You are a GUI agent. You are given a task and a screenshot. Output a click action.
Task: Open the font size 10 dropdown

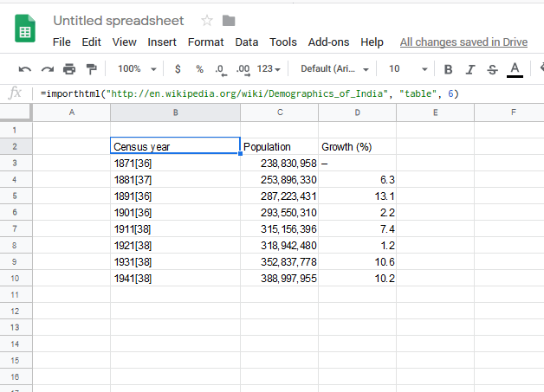click(x=407, y=69)
